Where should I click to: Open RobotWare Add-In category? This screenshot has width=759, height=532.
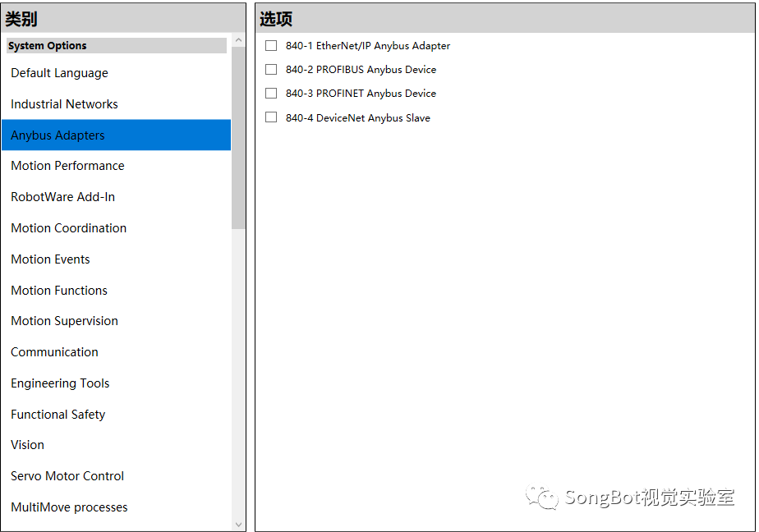pyautogui.click(x=116, y=197)
